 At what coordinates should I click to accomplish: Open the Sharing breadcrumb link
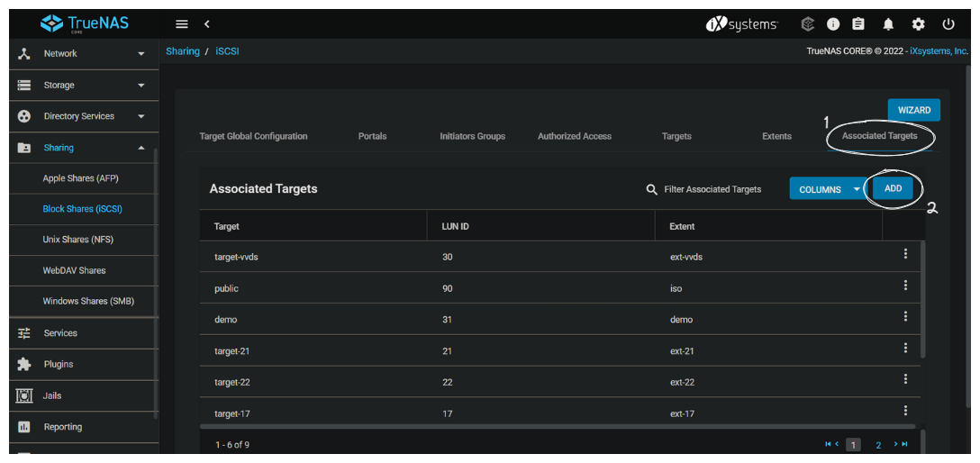tap(183, 51)
